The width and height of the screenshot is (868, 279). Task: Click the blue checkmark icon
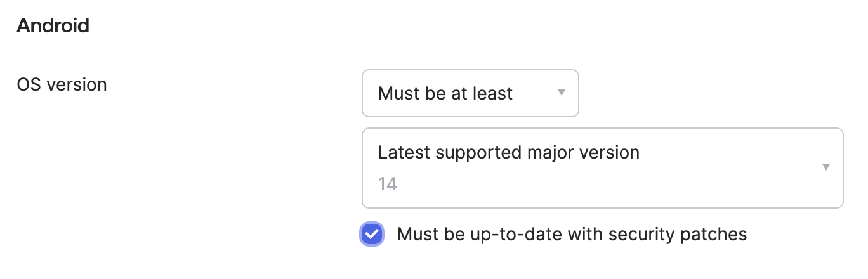point(372,235)
